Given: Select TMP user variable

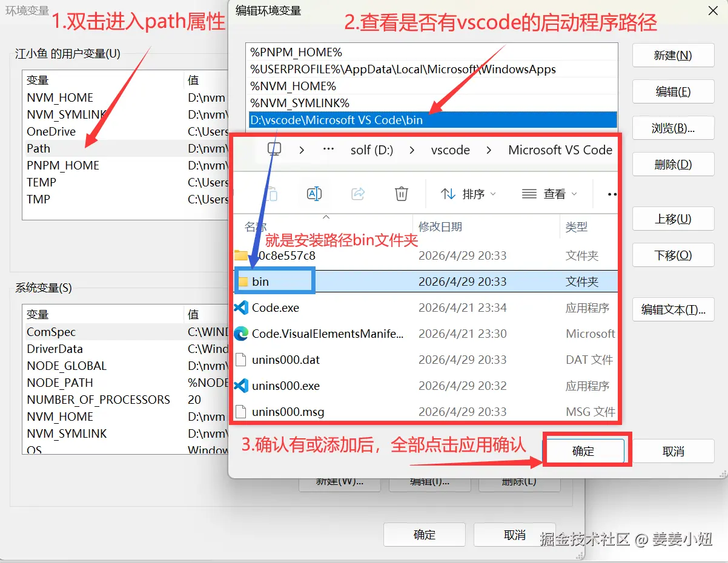Looking at the screenshot, I should click(x=126, y=199).
